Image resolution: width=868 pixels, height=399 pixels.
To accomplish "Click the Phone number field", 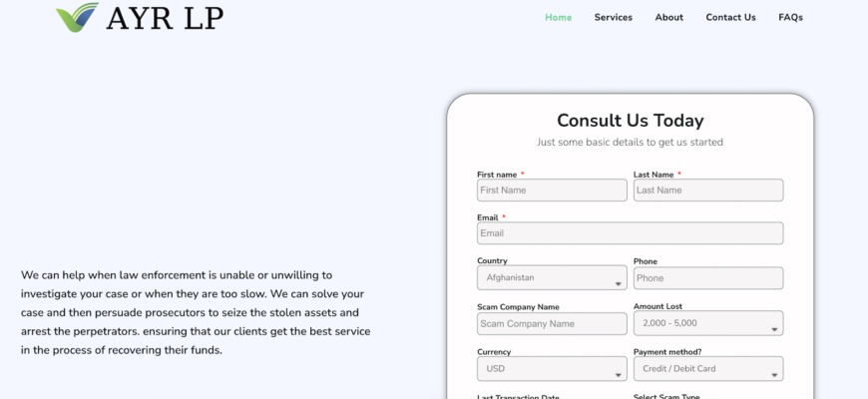I will tap(708, 278).
